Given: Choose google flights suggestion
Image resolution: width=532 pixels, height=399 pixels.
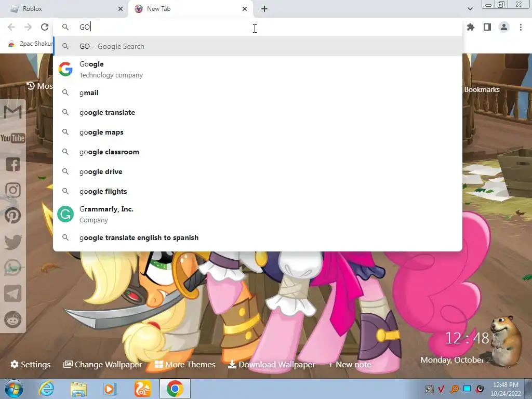Looking at the screenshot, I should point(258,191).
